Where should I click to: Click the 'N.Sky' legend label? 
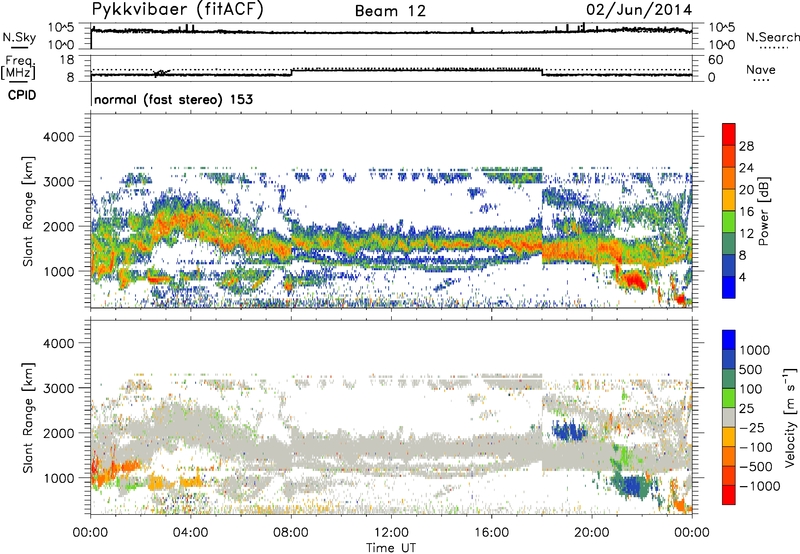(x=19, y=37)
